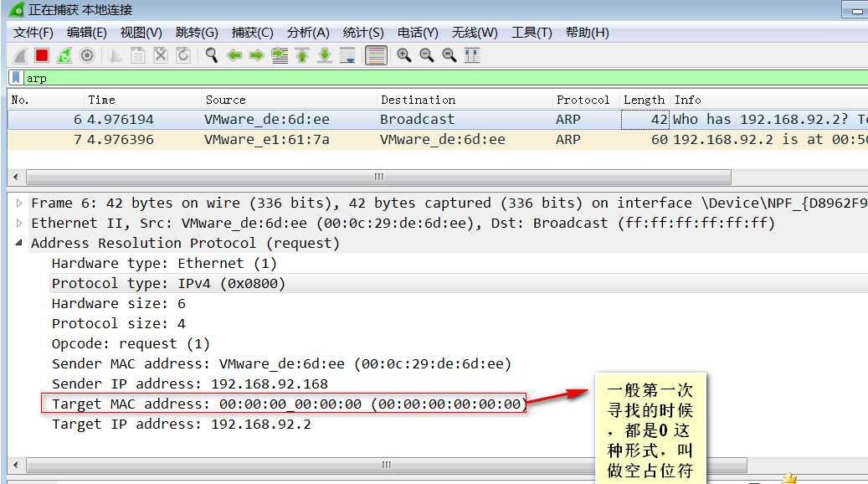Select the Hardware size: 6 line

pyautogui.click(x=119, y=303)
